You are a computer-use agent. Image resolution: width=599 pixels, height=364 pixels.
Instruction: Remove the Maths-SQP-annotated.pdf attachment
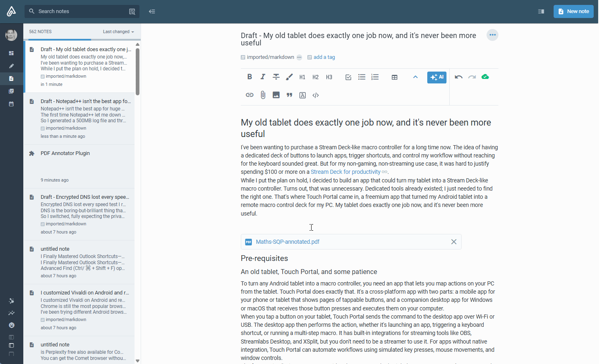pyautogui.click(x=454, y=242)
